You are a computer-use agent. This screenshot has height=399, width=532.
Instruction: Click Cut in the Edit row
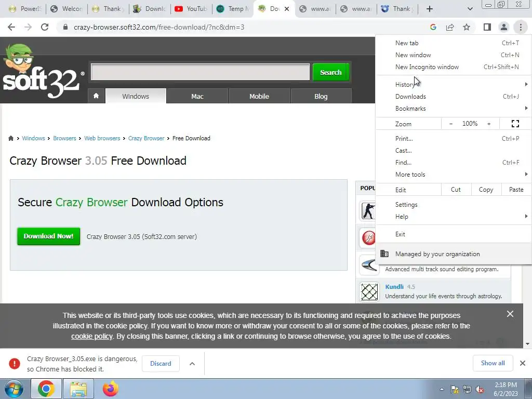click(x=456, y=190)
